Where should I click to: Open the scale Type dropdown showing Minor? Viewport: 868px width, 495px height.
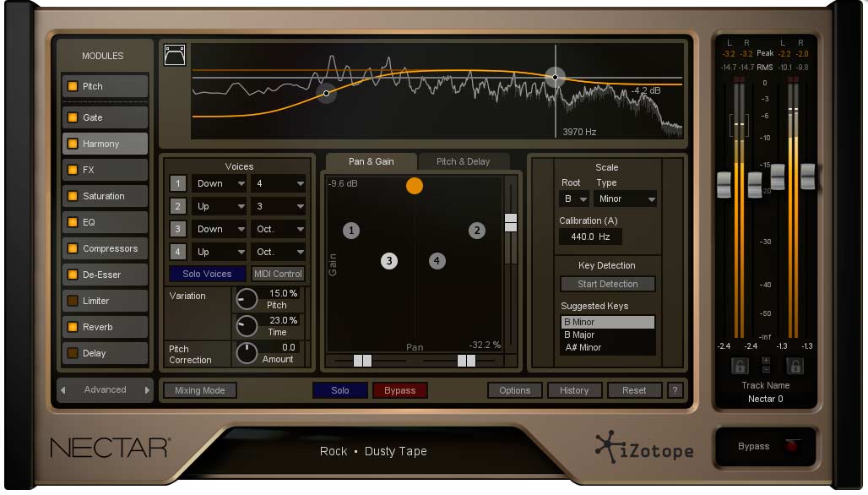625,199
